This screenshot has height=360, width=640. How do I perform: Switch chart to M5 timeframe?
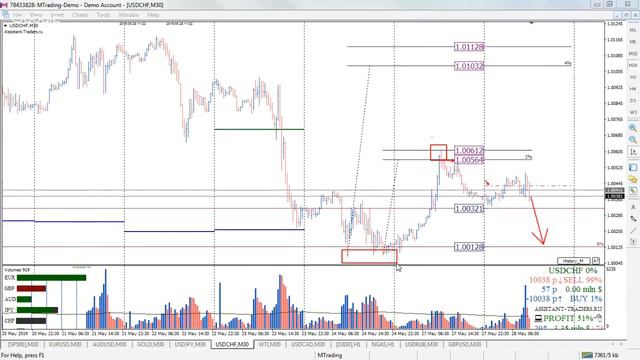(x=633, y=42)
